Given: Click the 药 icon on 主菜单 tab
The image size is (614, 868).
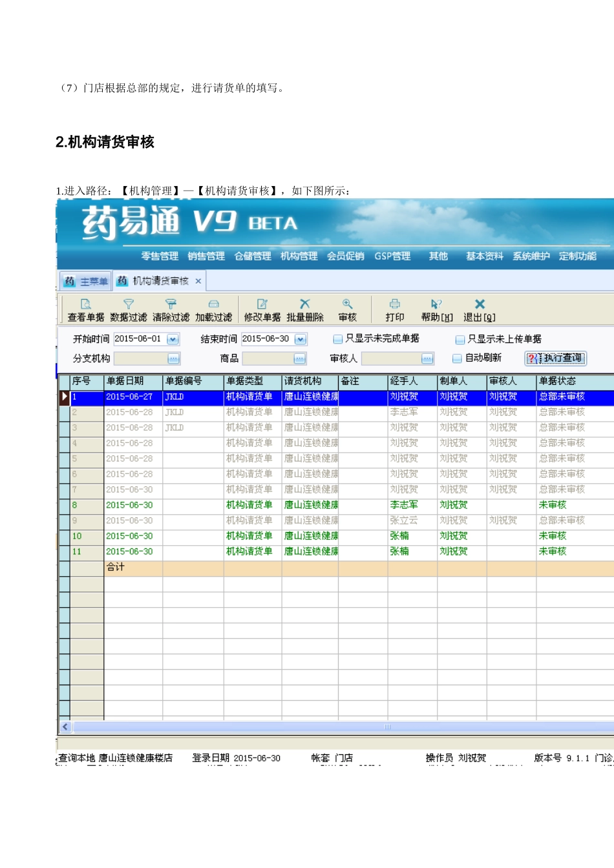Looking at the screenshot, I should click(x=70, y=281).
